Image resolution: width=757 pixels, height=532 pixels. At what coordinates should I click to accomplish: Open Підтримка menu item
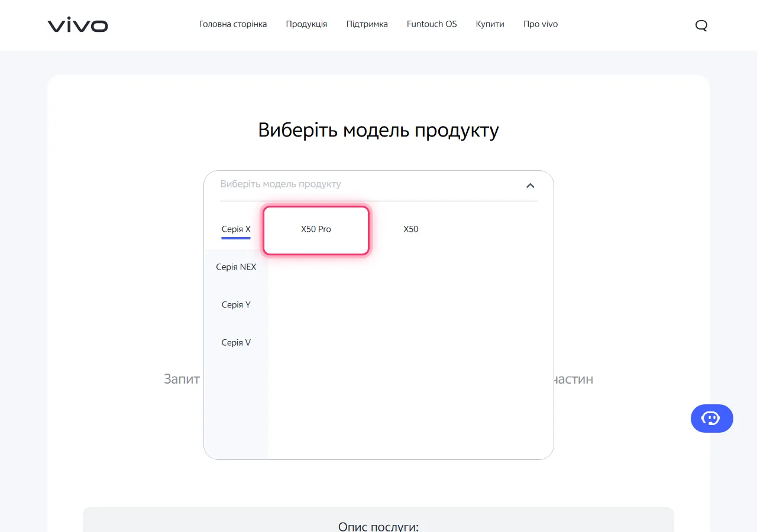point(367,24)
